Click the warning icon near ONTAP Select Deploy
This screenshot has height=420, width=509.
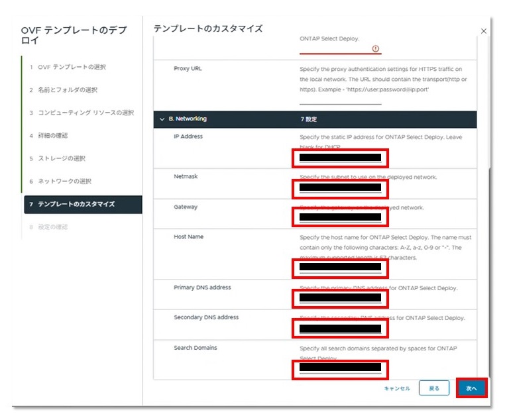click(x=374, y=48)
